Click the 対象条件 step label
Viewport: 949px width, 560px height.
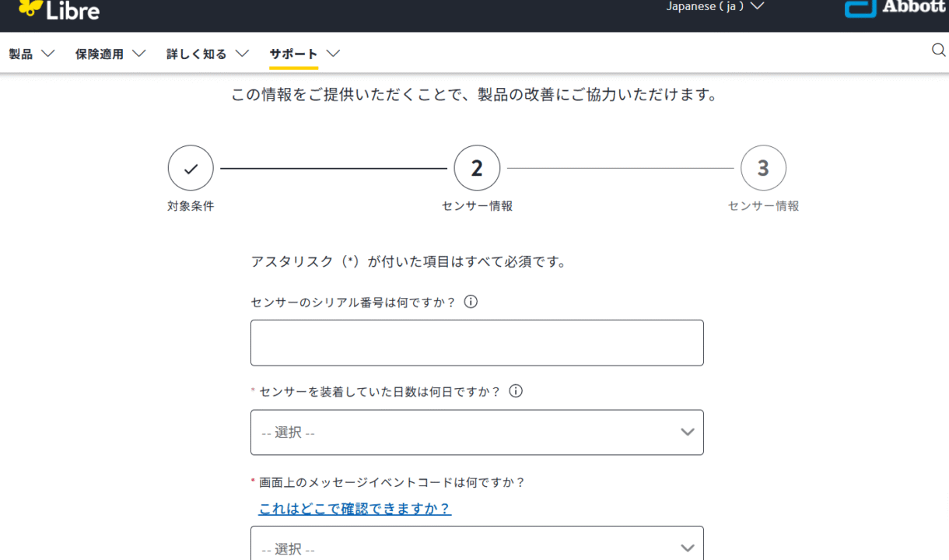click(x=191, y=206)
